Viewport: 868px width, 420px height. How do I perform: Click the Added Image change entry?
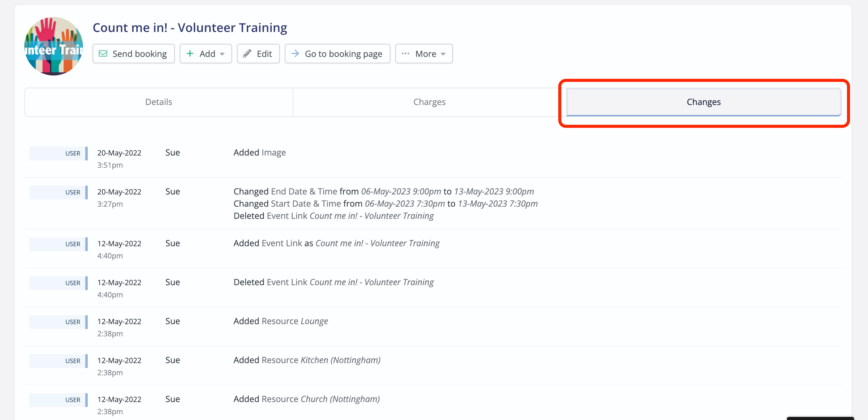pyautogui.click(x=259, y=152)
